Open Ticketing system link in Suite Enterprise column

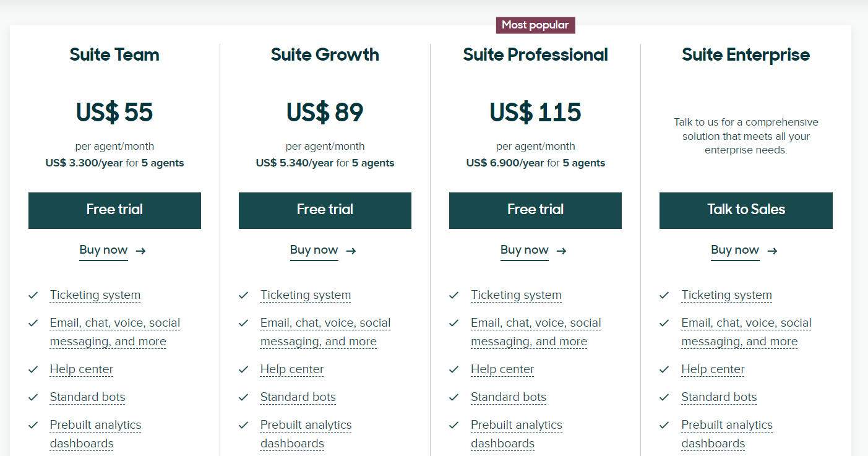(726, 295)
